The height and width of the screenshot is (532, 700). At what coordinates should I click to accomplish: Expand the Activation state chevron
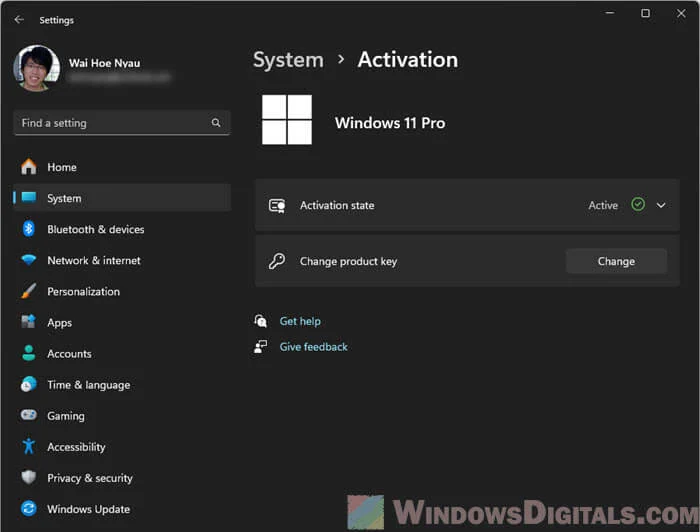pyautogui.click(x=661, y=205)
